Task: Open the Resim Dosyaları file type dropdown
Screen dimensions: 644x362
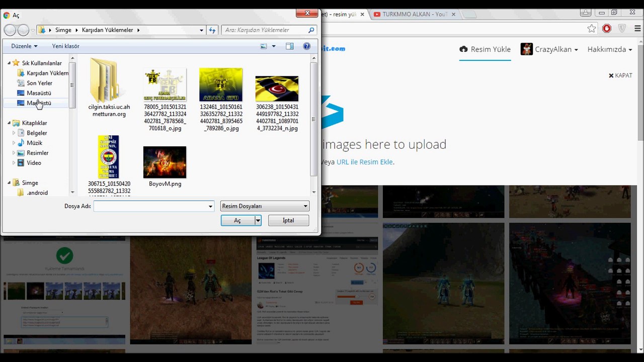Action: (265, 206)
